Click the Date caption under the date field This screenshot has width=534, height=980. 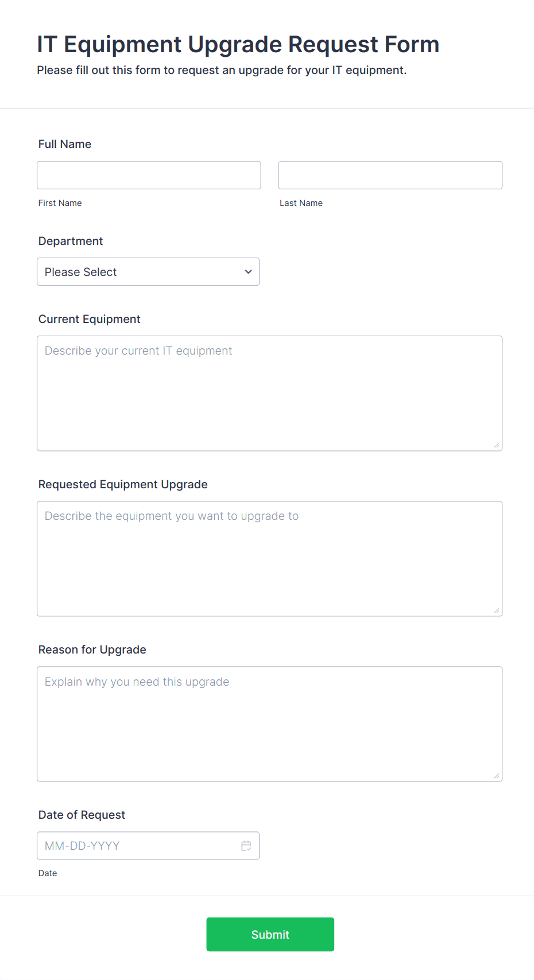click(x=48, y=873)
